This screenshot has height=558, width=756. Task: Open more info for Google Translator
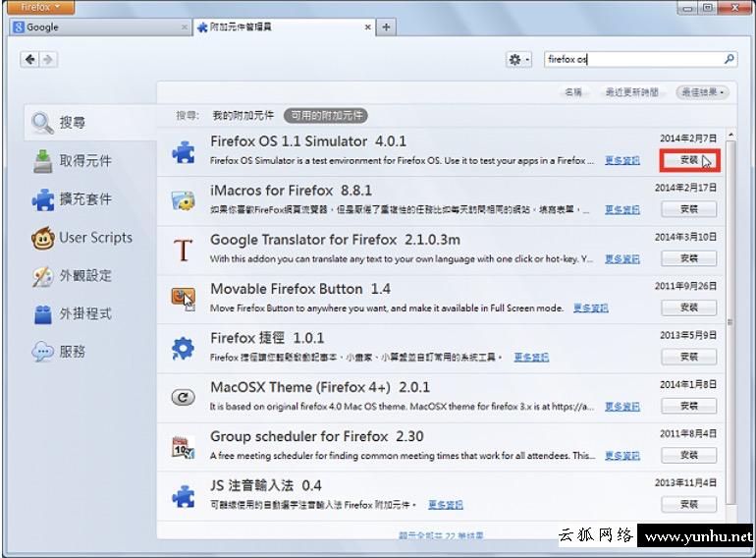[622, 259]
